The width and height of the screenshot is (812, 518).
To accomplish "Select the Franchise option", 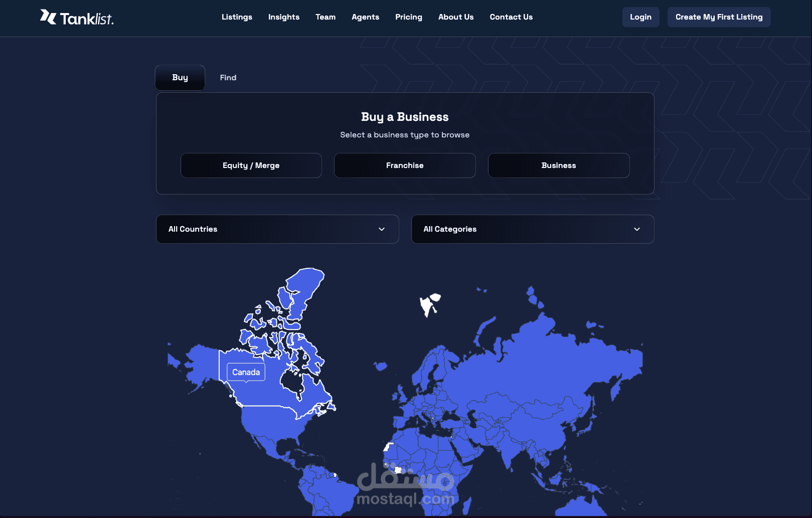I will (404, 165).
